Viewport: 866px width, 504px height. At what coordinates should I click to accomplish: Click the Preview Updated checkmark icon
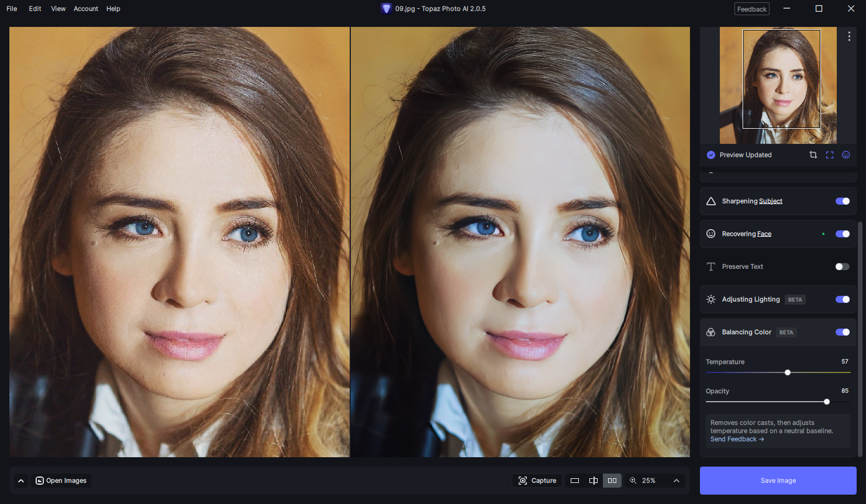click(x=711, y=155)
